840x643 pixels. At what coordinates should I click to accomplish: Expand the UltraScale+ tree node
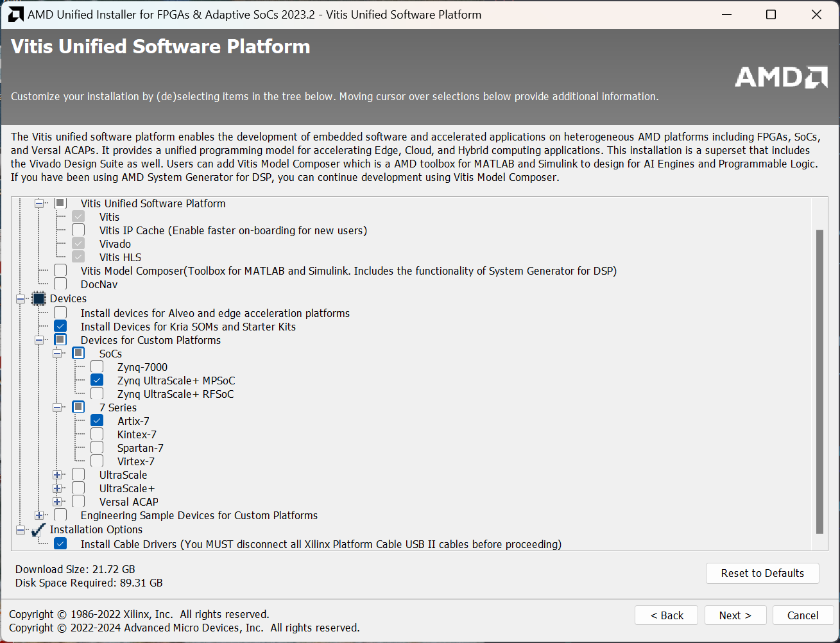[x=57, y=488]
